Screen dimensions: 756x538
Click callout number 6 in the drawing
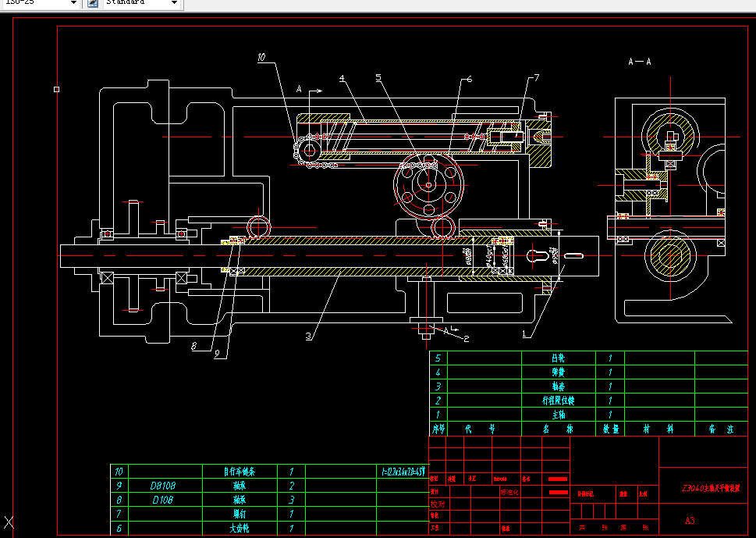coord(469,79)
